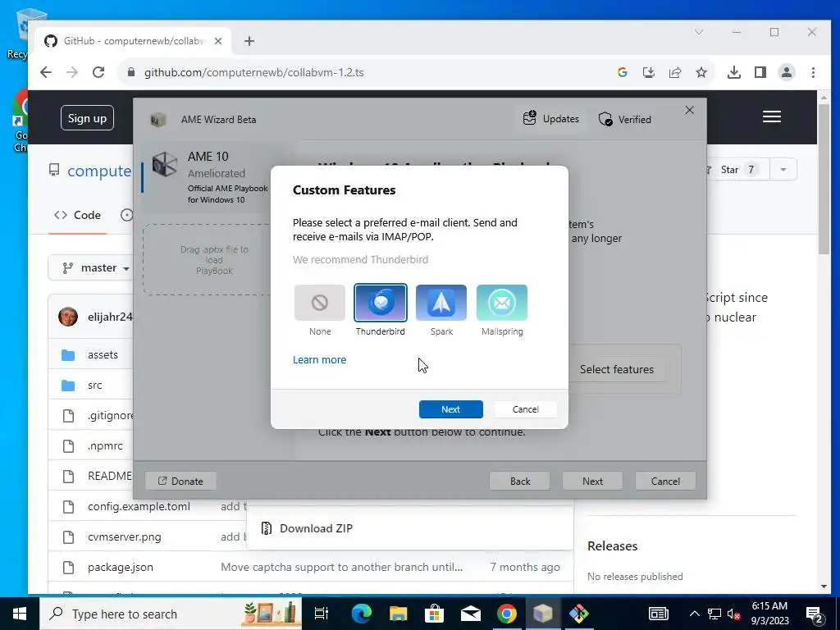Screen dimensions: 840x630
Task: Click Back in AME Wizard footer
Action: pos(519,481)
